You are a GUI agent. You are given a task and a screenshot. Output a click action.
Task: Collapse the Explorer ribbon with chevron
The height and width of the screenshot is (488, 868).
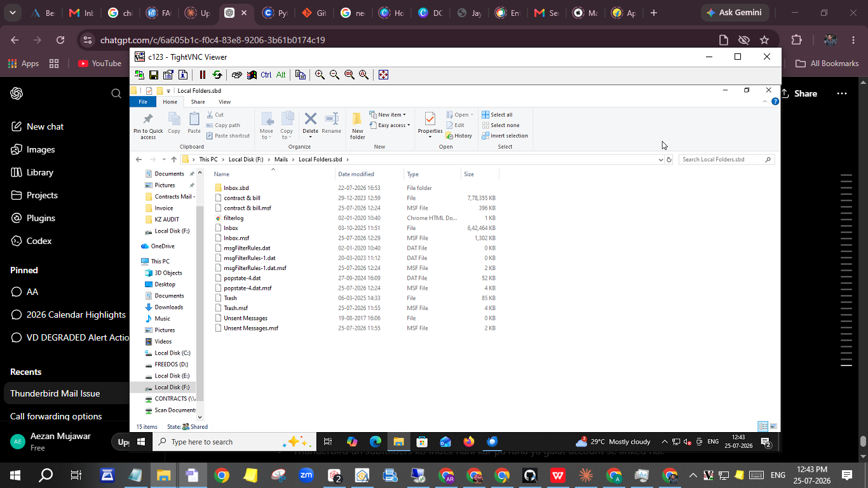(765, 102)
